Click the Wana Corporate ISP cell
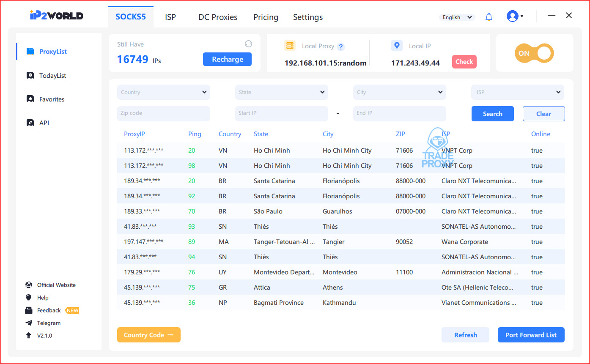Image resolution: width=590 pixels, height=364 pixels. tap(465, 242)
